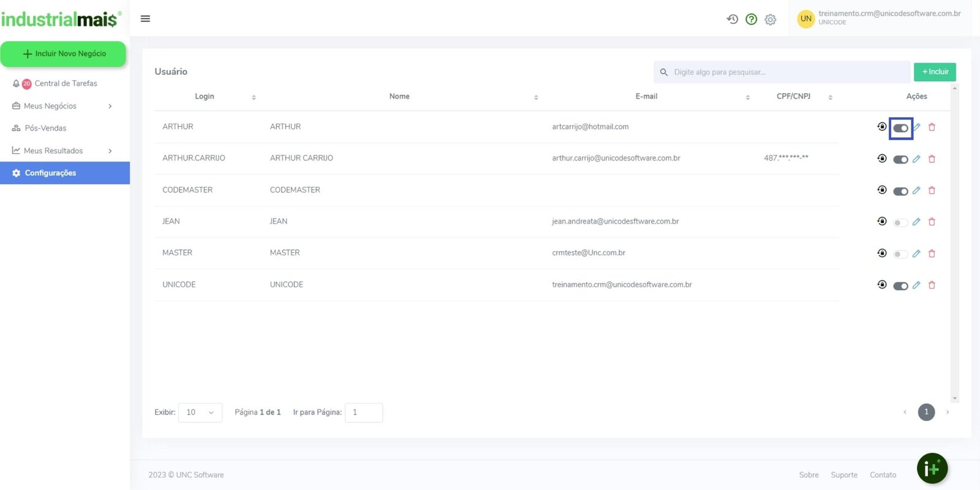Delete the UNICODE user via trash icon
980x490 pixels.
click(932, 285)
